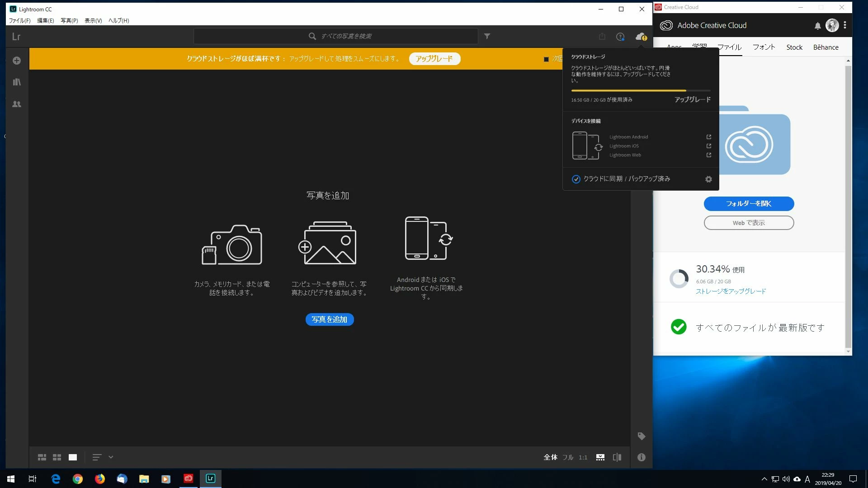This screenshot has height=488, width=868.
Task: Switch to the Stock tab
Action: (x=794, y=47)
